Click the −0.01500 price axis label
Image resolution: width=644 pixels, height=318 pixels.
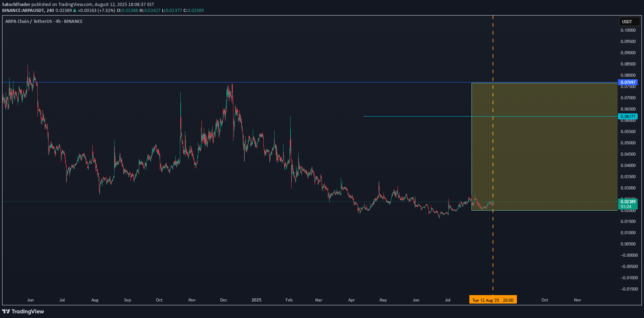[629, 289]
